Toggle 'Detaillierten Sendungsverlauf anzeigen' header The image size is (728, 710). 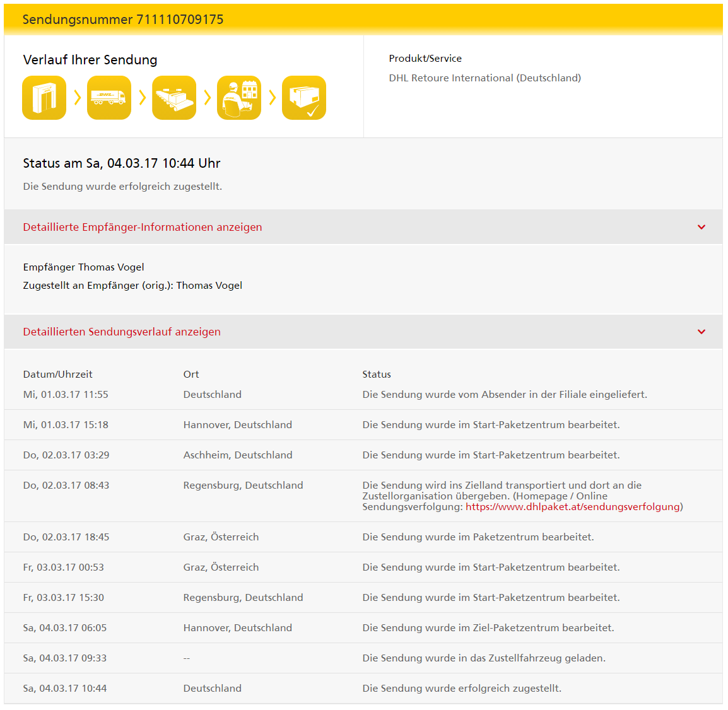[363, 332]
